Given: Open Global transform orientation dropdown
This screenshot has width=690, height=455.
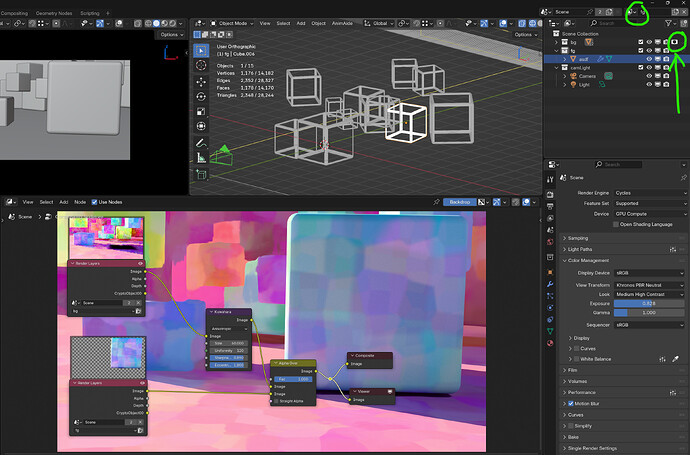Looking at the screenshot, I should (x=378, y=23).
